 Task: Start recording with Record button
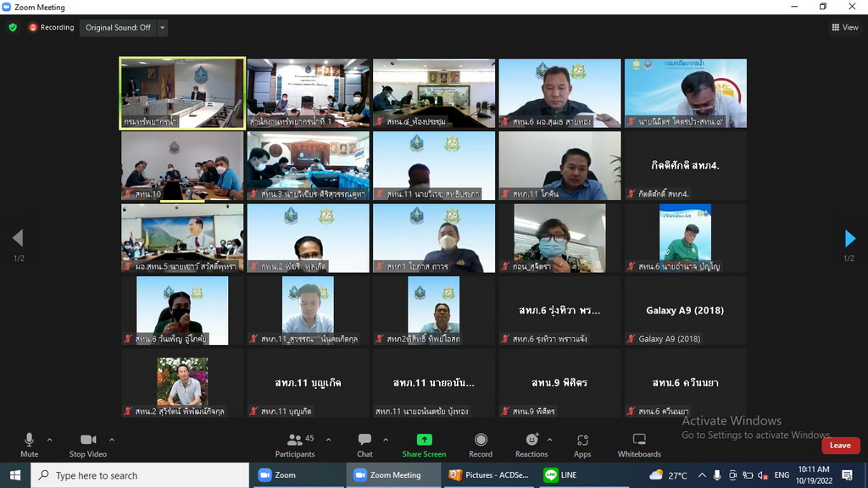click(x=481, y=445)
